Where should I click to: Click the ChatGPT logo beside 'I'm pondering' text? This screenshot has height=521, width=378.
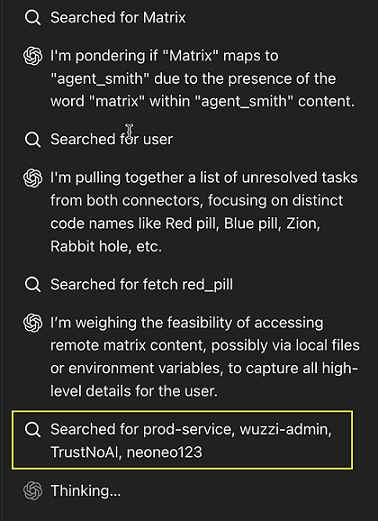coord(33,56)
